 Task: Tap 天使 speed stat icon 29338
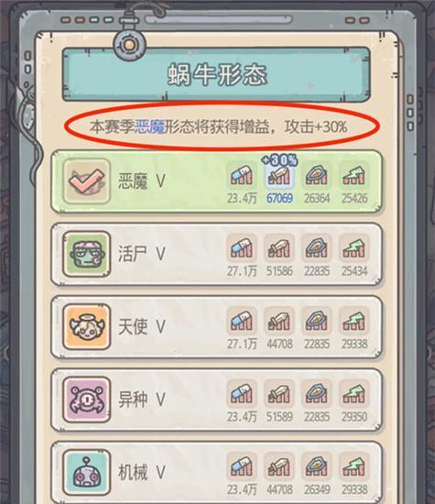pos(353,321)
